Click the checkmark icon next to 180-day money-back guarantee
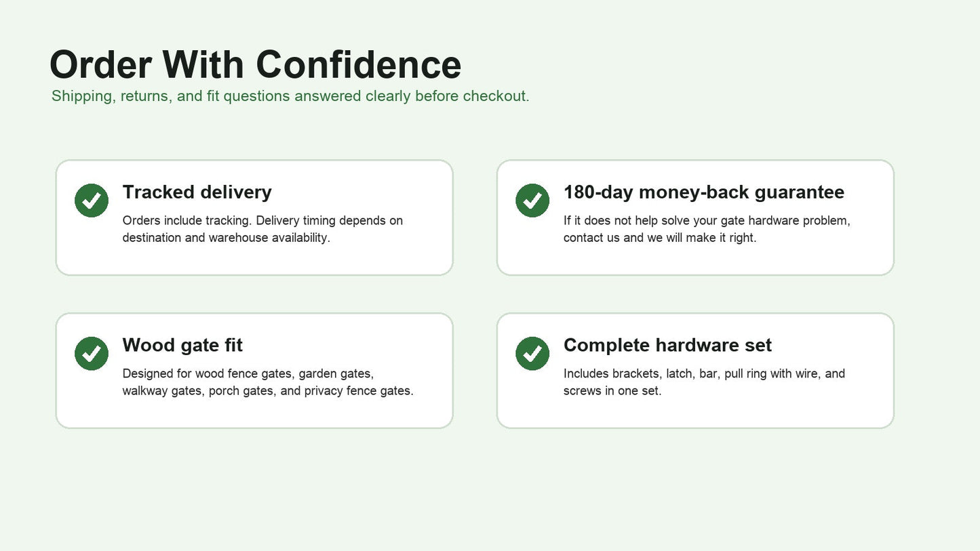 point(532,201)
